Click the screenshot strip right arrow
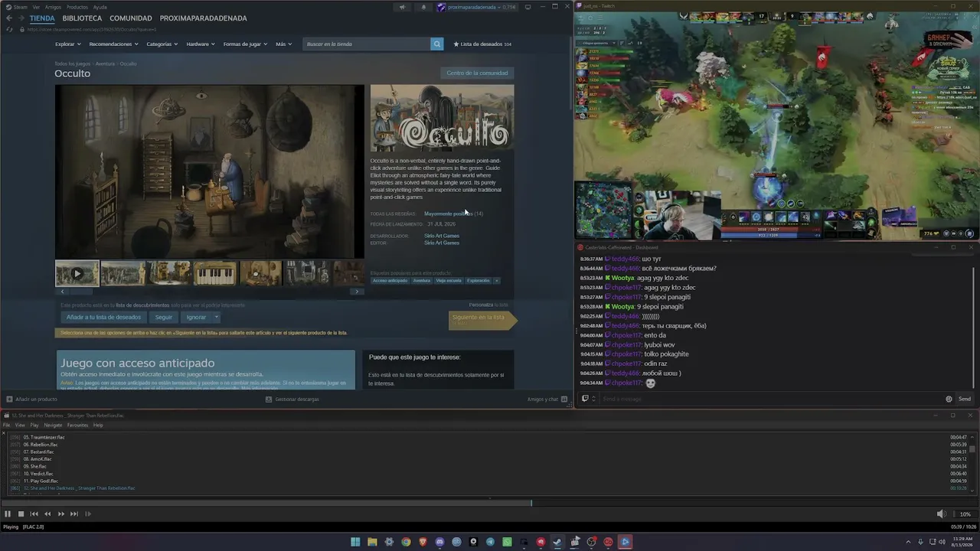Viewport: 980px width, 551px height. [x=356, y=292]
